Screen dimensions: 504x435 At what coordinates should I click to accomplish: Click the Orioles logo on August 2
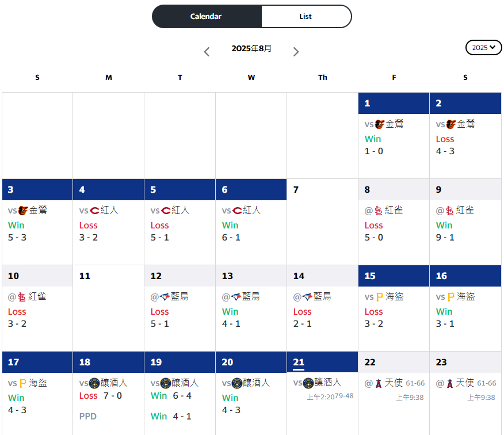tap(451, 124)
